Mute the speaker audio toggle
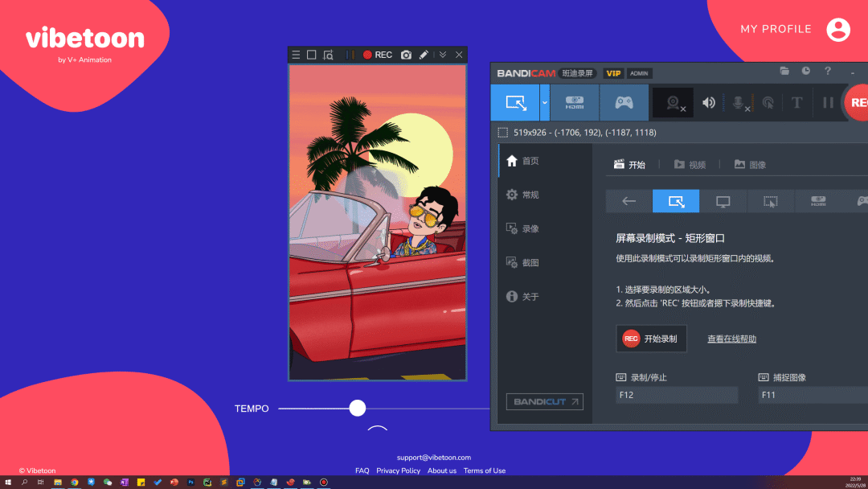The height and width of the screenshot is (489, 868). 709,103
